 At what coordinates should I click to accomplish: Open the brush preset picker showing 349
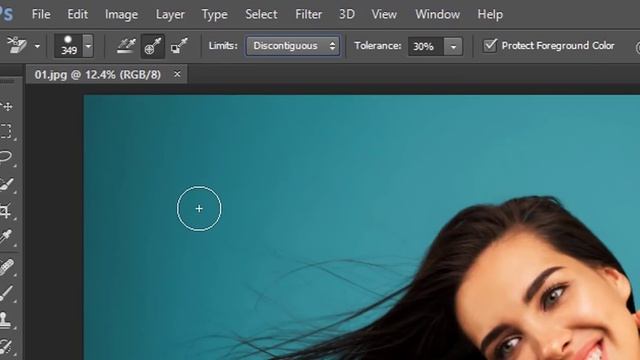73,45
